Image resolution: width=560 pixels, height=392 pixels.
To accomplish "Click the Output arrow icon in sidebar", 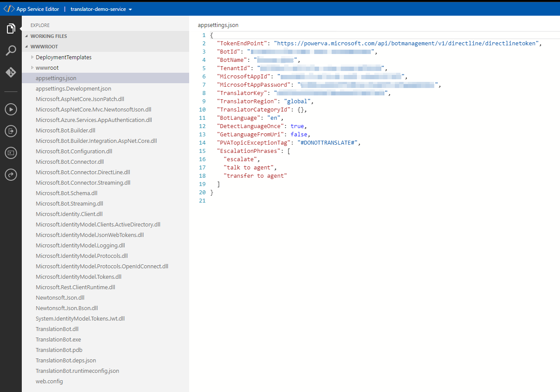I will pyautogui.click(x=11, y=131).
